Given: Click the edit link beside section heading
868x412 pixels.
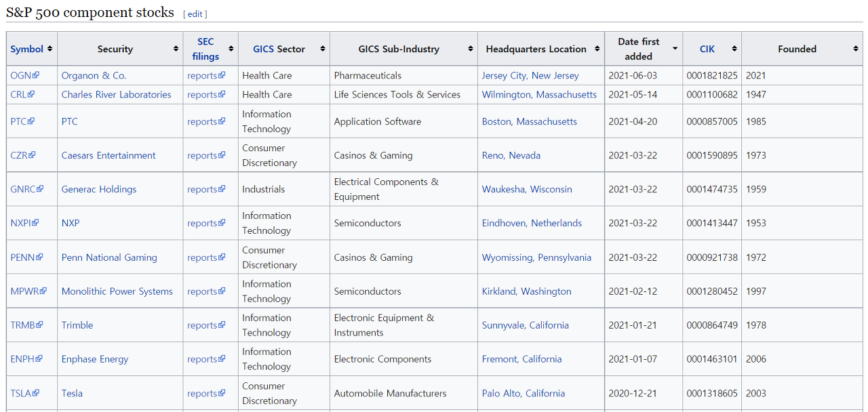Looking at the screenshot, I should (x=195, y=14).
